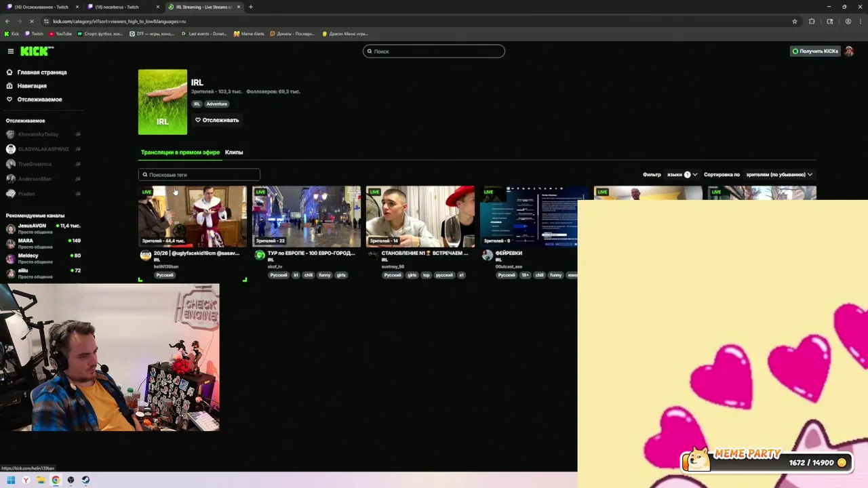The image size is (868, 488).
Task: Open the Twitch bookmark
Action: tap(34, 33)
